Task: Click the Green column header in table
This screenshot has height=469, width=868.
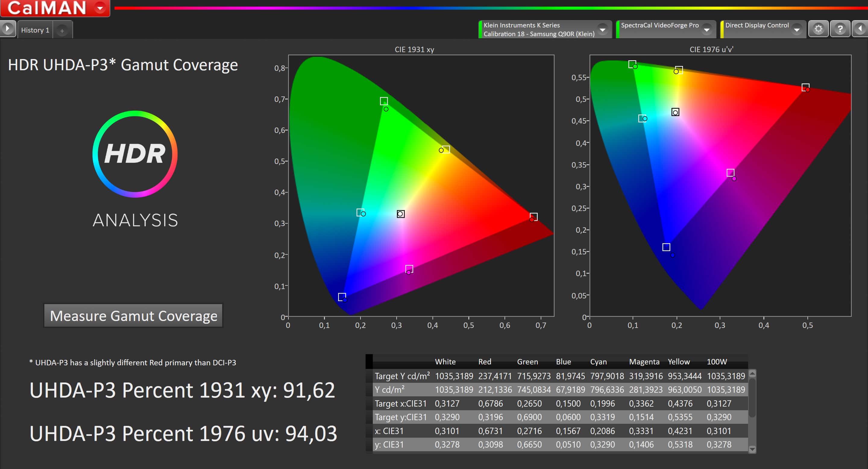Action: click(x=527, y=361)
